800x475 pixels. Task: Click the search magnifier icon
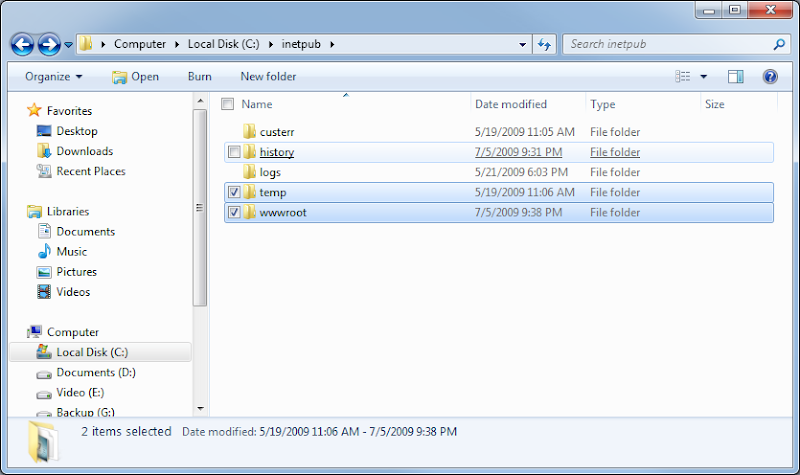779,44
